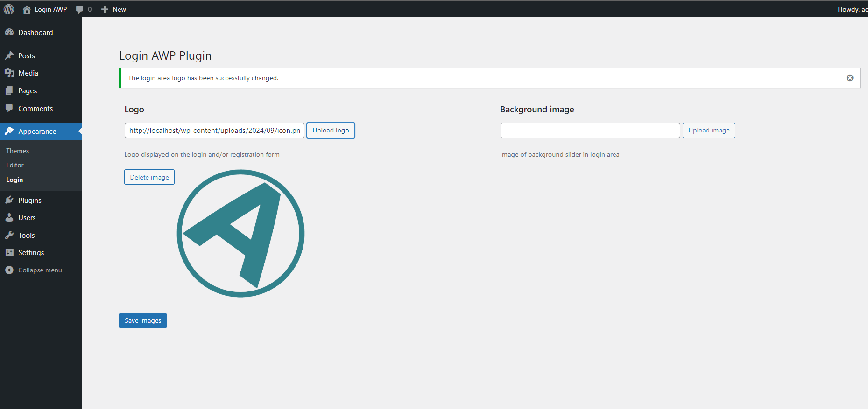Dismiss the logo changed success notice

850,78
